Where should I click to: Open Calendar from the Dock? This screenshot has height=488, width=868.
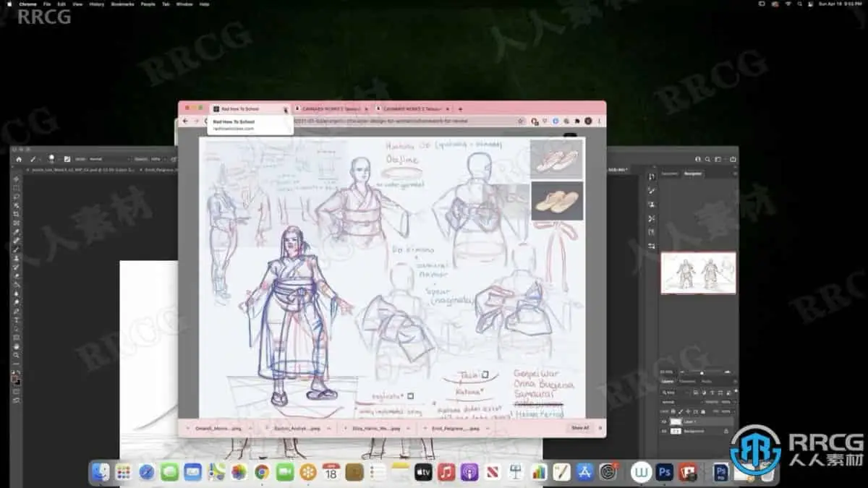(331, 472)
